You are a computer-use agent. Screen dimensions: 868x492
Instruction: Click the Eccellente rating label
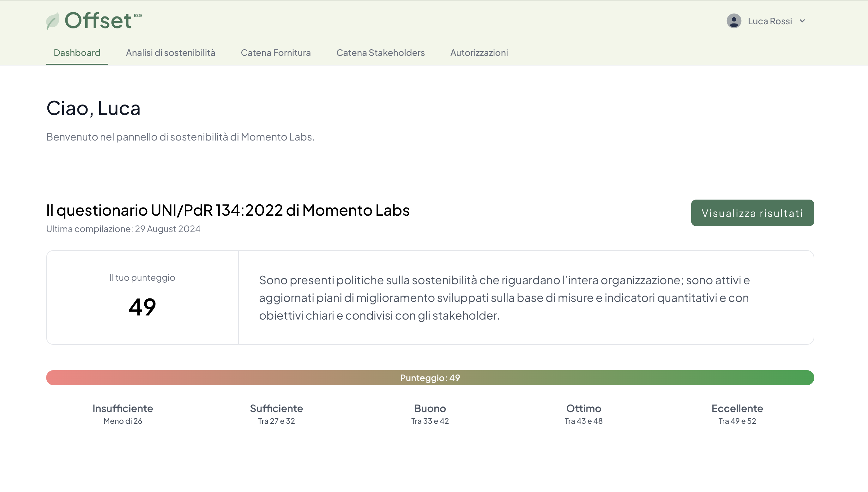737,408
